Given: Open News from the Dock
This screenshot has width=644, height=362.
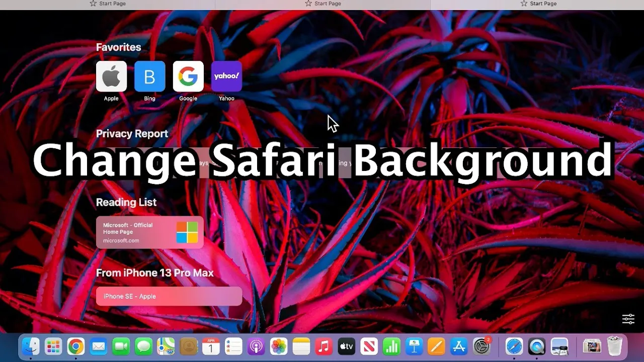Looking at the screenshot, I should point(369,346).
